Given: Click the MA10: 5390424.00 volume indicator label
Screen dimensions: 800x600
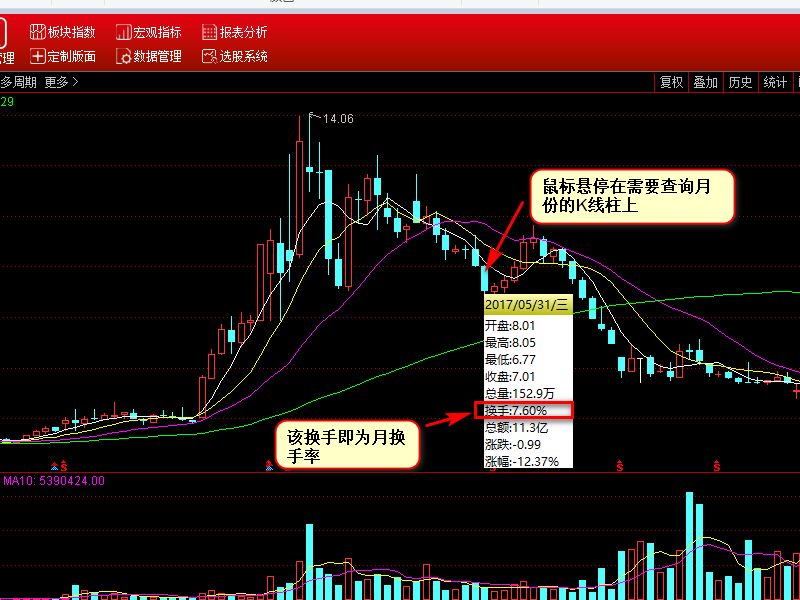Looking at the screenshot, I should tap(54, 481).
